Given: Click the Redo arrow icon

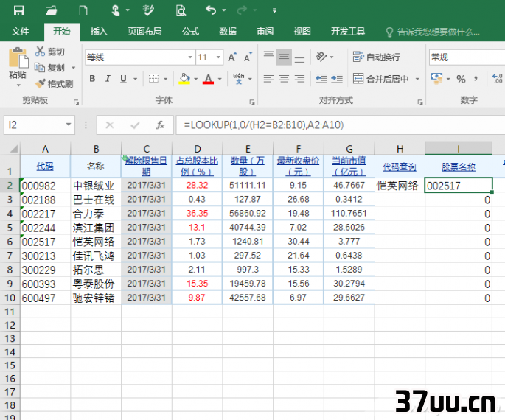Looking at the screenshot, I should 242,10.
